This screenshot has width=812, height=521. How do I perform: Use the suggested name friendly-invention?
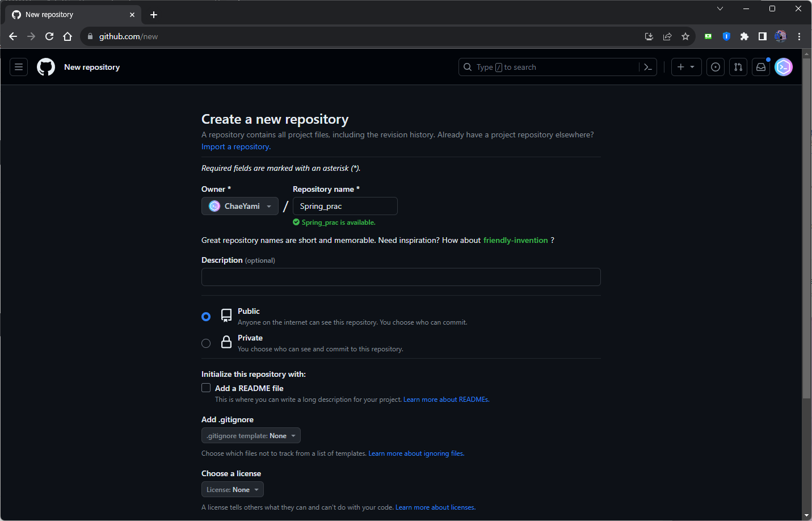pyautogui.click(x=515, y=240)
